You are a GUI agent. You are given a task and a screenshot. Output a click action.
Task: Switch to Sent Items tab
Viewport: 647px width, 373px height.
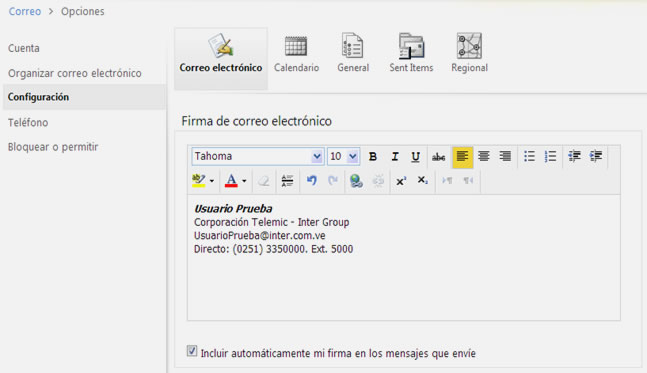(x=411, y=54)
